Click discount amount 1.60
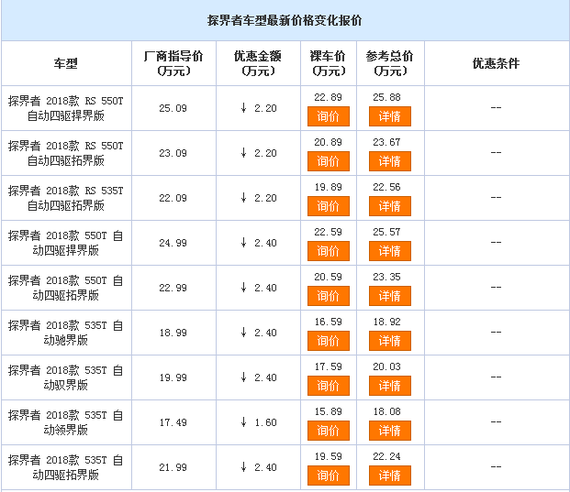The height and width of the screenshot is (492, 570). pyautogui.click(x=265, y=423)
